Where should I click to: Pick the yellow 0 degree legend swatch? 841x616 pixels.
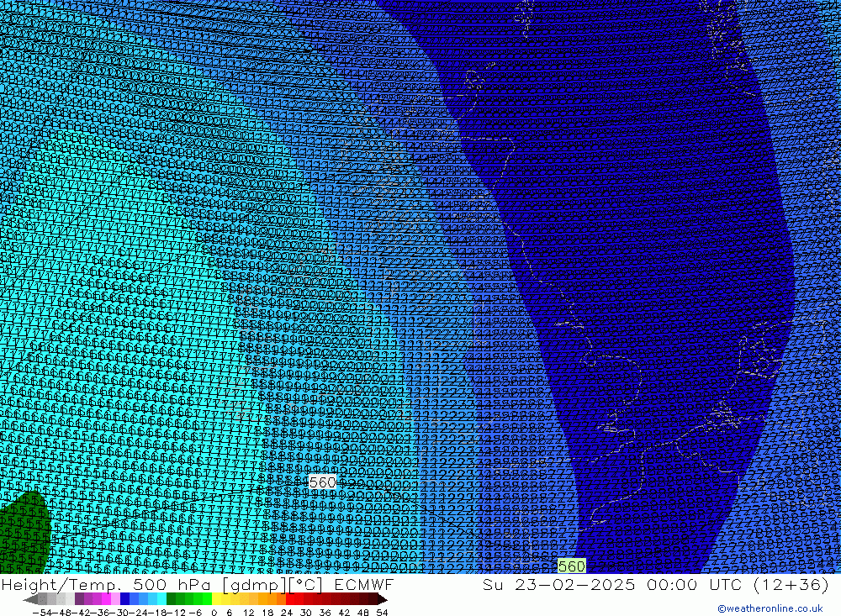click(x=217, y=599)
